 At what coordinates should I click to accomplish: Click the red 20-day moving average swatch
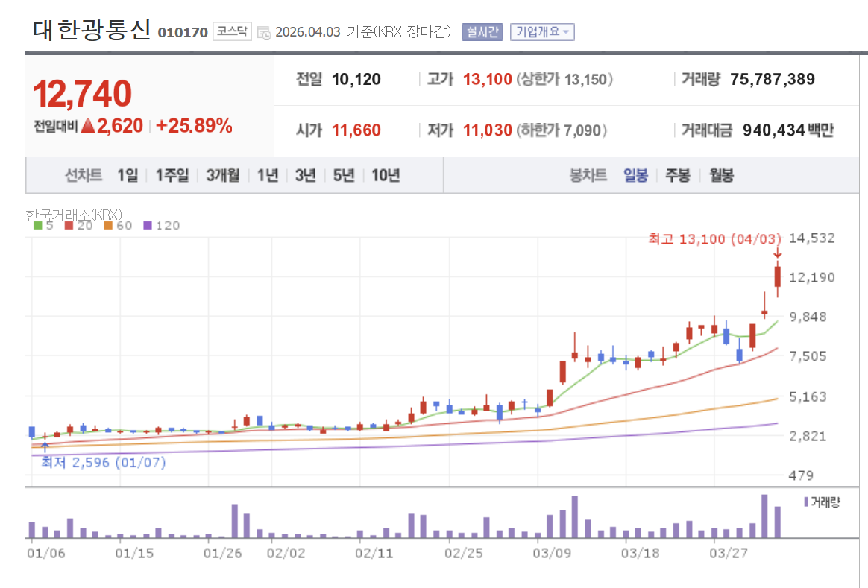69,225
